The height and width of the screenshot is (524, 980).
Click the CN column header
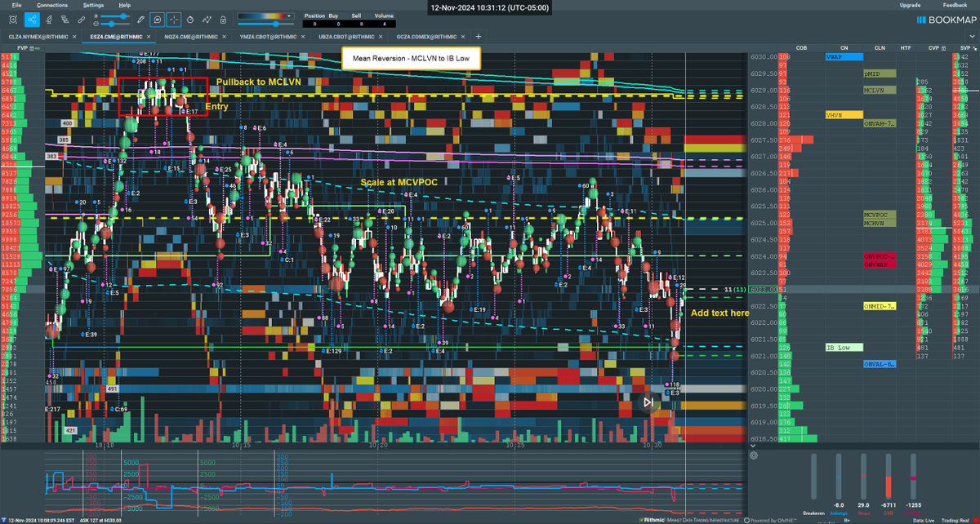click(844, 48)
